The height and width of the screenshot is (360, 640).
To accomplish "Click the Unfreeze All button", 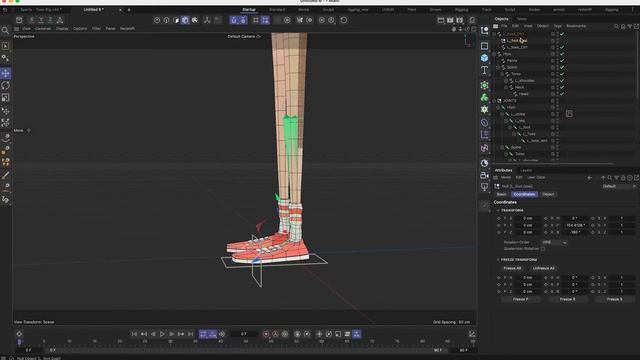I will point(543,268).
